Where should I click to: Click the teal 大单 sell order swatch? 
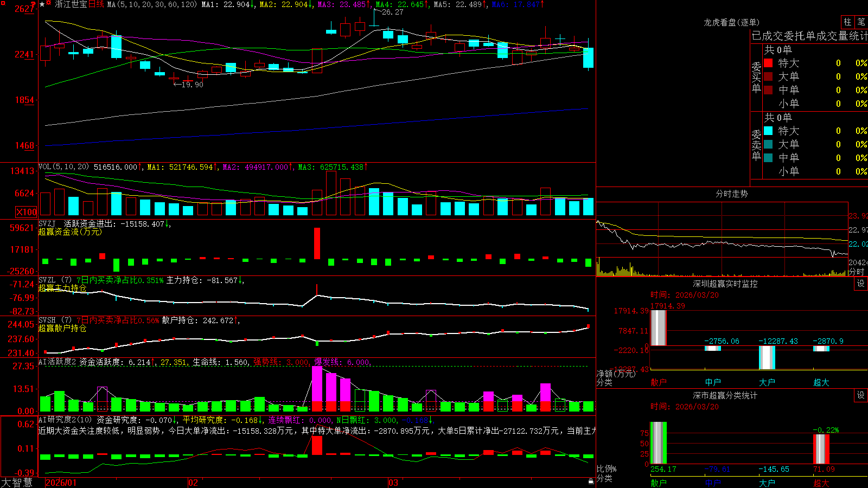(x=768, y=144)
